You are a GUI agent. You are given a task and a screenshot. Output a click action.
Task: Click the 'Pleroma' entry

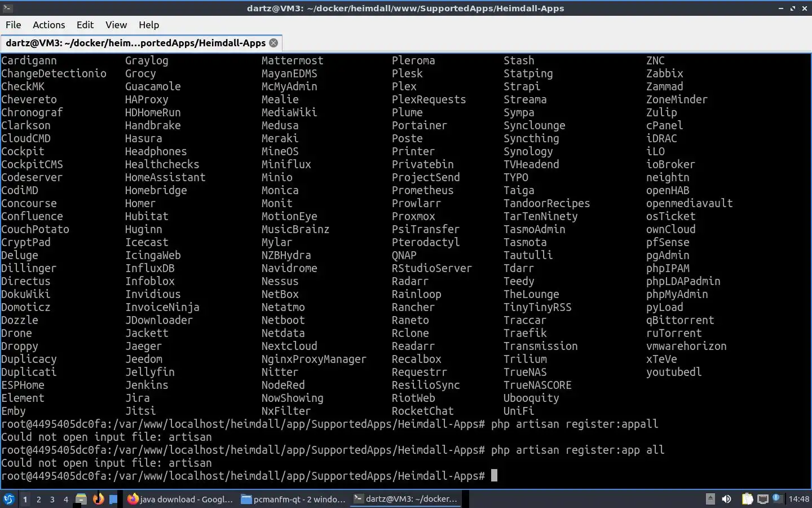pyautogui.click(x=413, y=60)
